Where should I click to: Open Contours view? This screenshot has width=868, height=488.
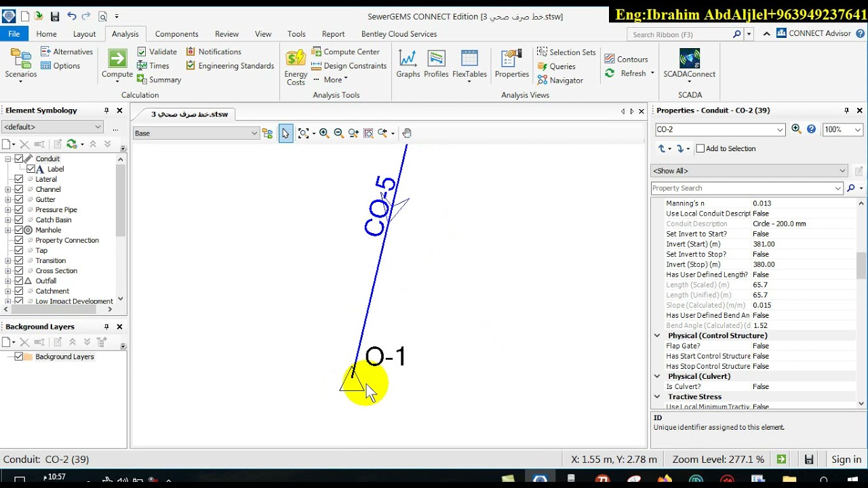pos(626,59)
